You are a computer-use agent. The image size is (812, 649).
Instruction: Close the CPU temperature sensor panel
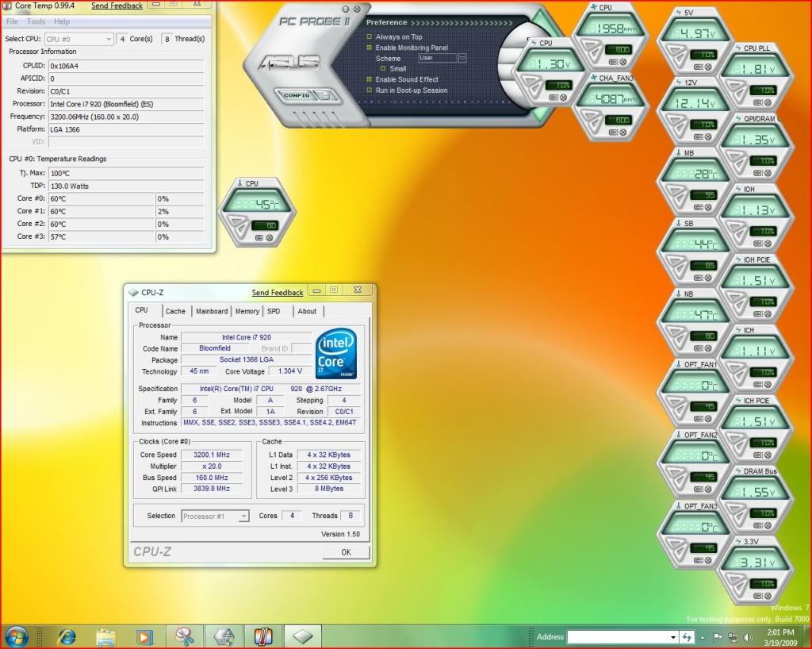tap(270, 238)
